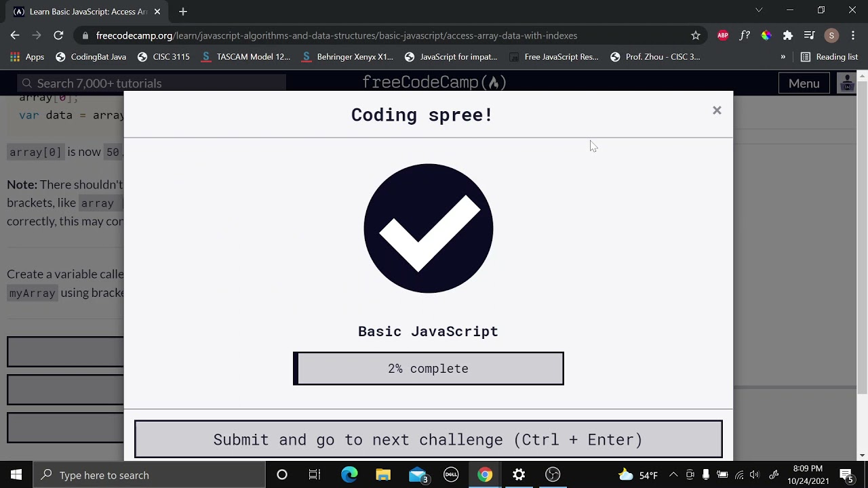
Task: Open a new browser tab
Action: click(x=183, y=12)
